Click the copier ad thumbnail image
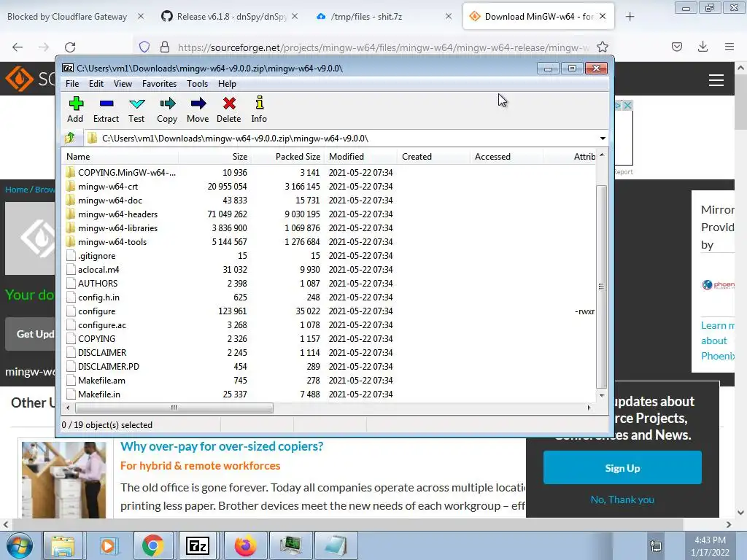 64,480
